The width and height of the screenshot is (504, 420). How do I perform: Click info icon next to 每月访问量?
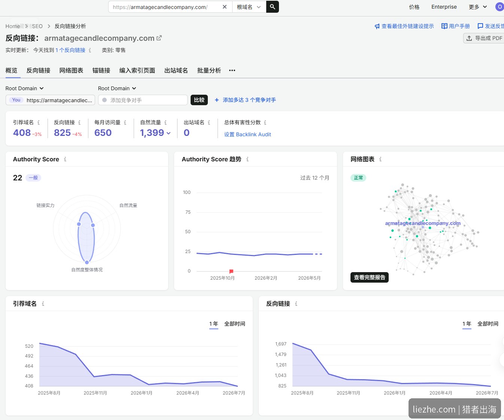[x=125, y=122]
